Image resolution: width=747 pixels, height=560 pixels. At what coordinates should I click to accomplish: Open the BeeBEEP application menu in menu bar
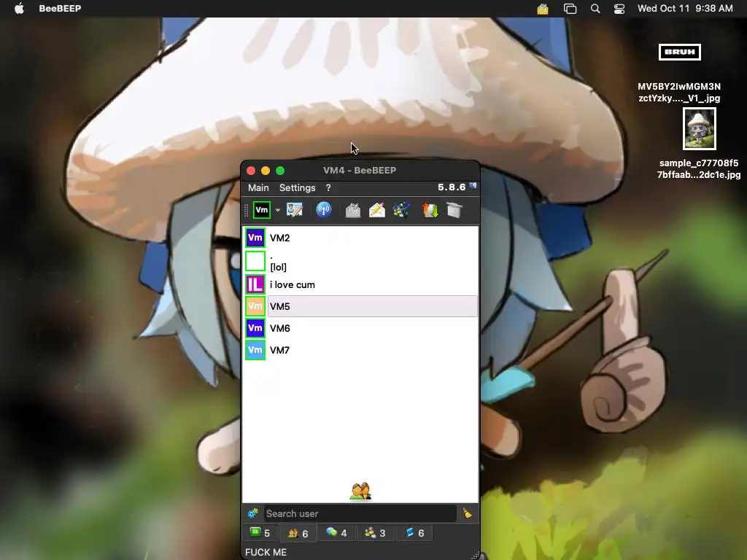click(x=60, y=8)
